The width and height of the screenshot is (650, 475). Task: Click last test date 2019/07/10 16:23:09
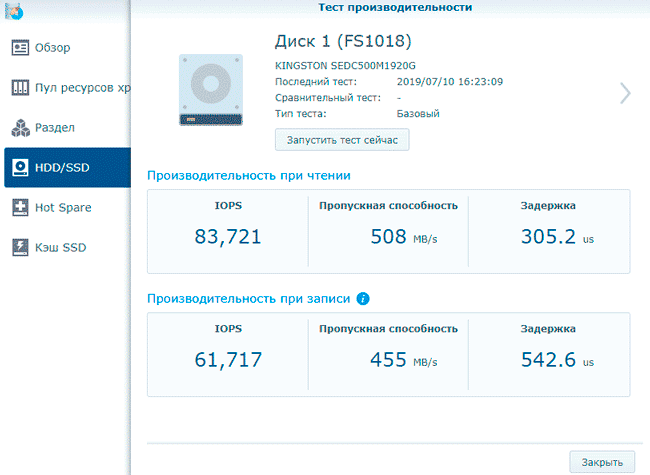(x=450, y=82)
